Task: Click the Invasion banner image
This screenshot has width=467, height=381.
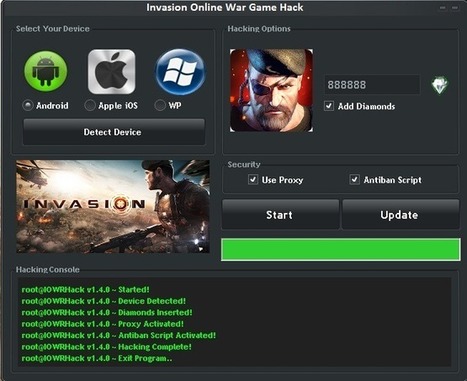Action: coord(113,206)
